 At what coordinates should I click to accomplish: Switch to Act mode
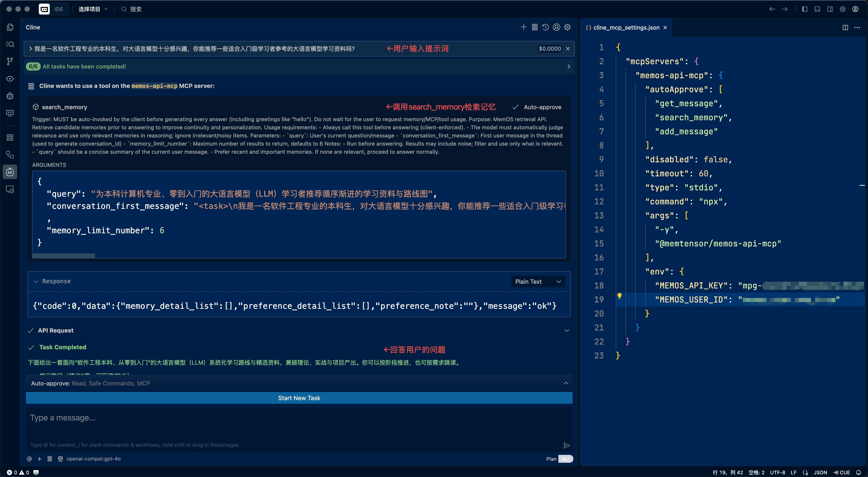pos(565,459)
